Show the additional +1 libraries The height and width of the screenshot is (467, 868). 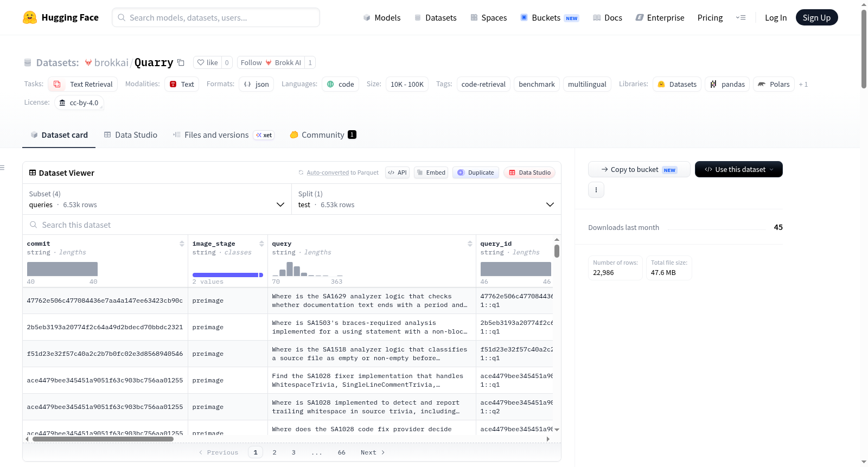pos(803,84)
